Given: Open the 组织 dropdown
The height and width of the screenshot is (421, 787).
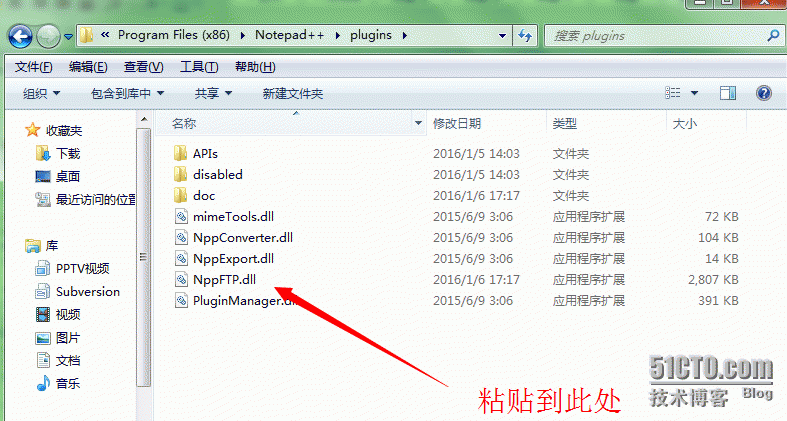Looking at the screenshot, I should point(41,93).
